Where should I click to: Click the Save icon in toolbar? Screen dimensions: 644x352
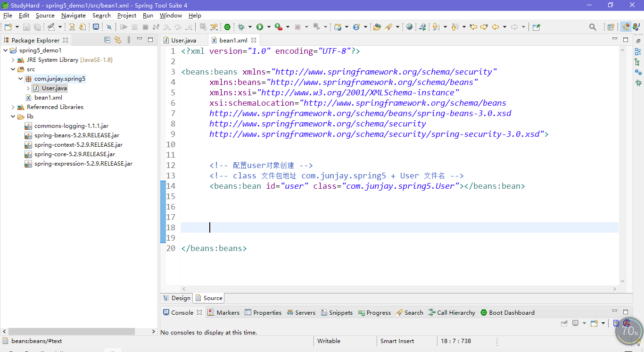click(26, 27)
